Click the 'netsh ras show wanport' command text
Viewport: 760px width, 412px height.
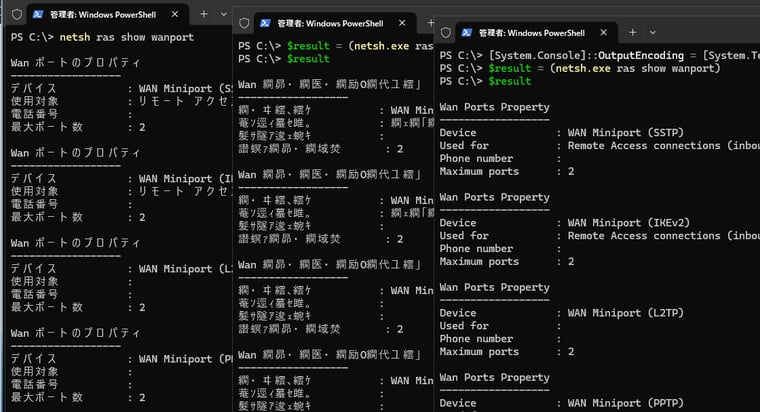(127, 37)
